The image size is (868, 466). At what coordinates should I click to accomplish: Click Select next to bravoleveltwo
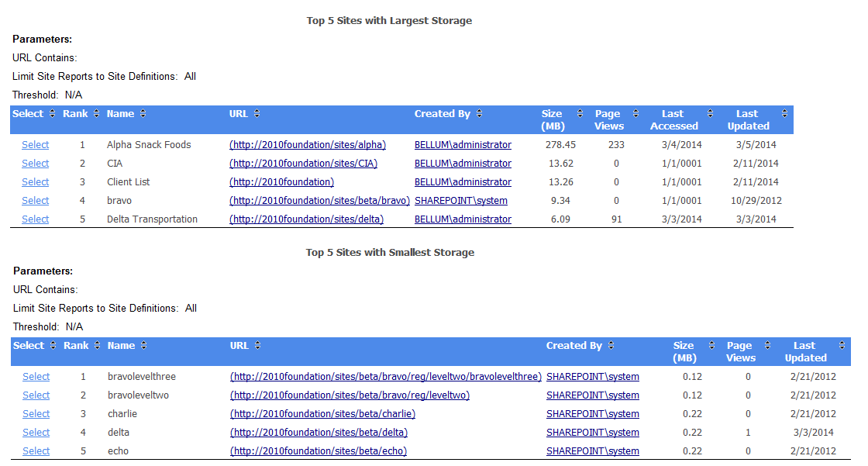36,395
